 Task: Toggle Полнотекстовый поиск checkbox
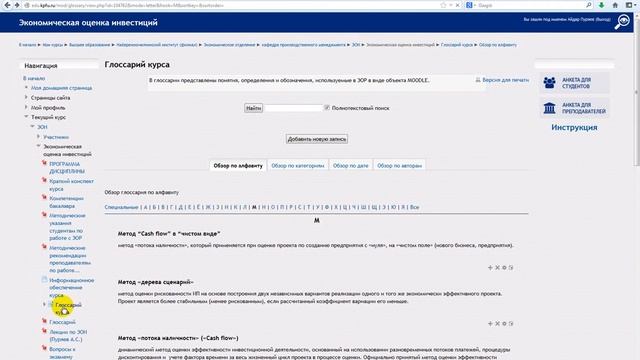(327, 108)
